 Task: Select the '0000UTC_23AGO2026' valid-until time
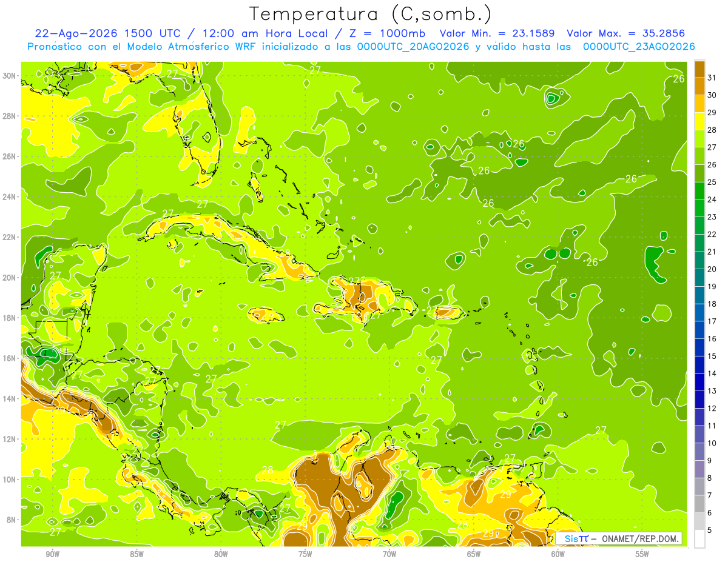[639, 47]
